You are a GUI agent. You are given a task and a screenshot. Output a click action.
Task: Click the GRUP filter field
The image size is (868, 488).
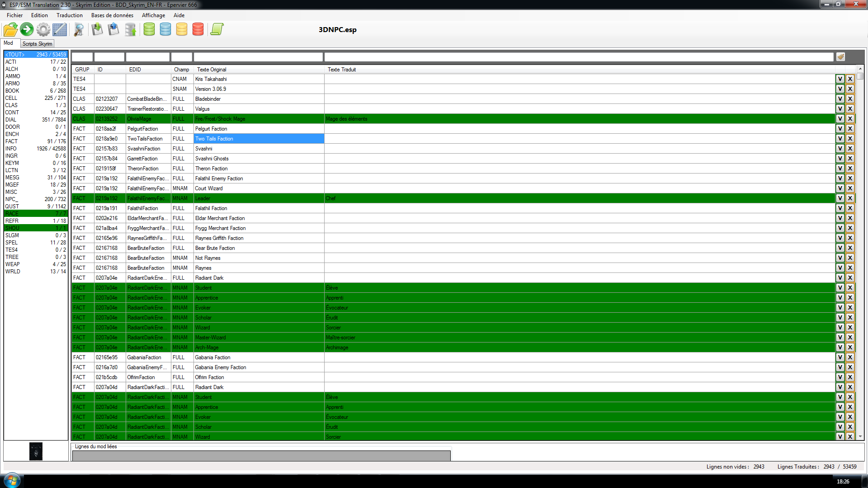[x=82, y=57]
